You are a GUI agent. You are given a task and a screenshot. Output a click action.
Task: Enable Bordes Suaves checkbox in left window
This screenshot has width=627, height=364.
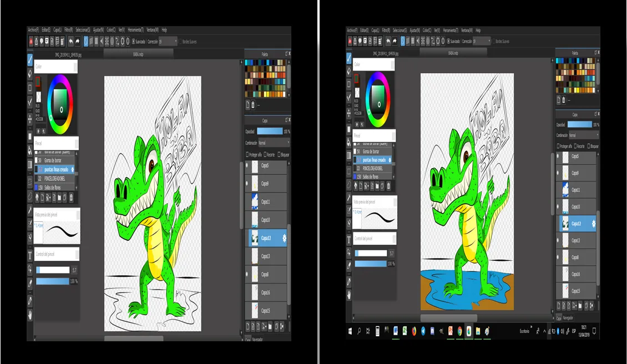pyautogui.click(x=180, y=41)
